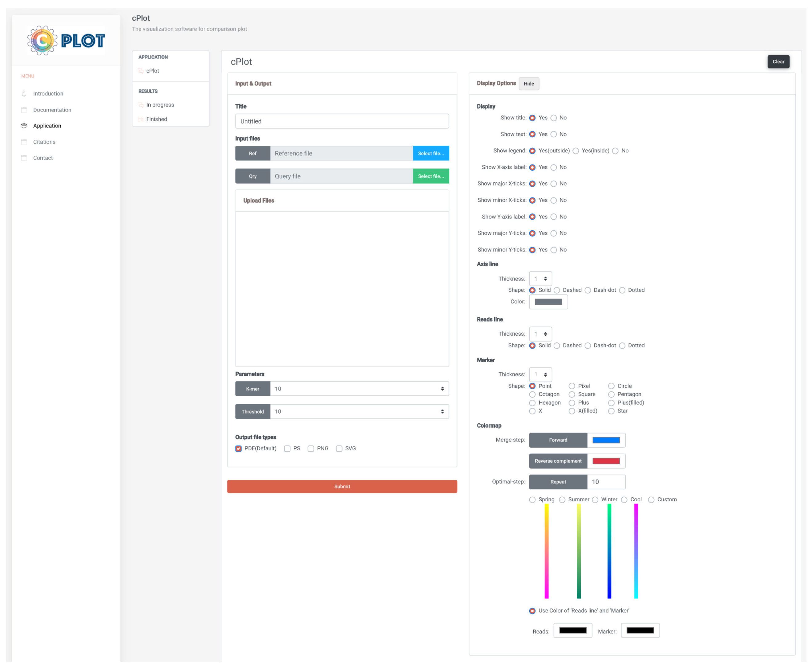
Task: Open the Forward merge-step color swatch
Action: point(606,440)
